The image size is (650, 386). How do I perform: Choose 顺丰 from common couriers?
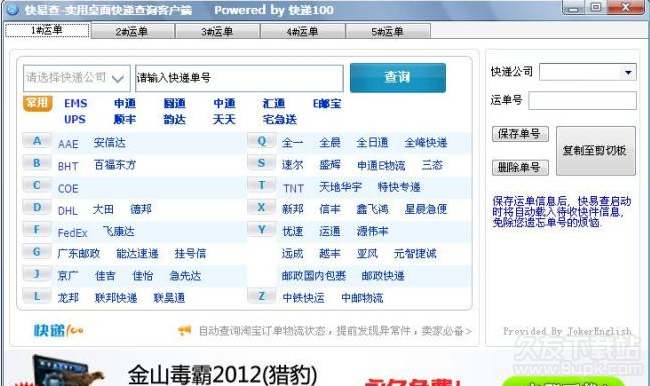coord(125,119)
